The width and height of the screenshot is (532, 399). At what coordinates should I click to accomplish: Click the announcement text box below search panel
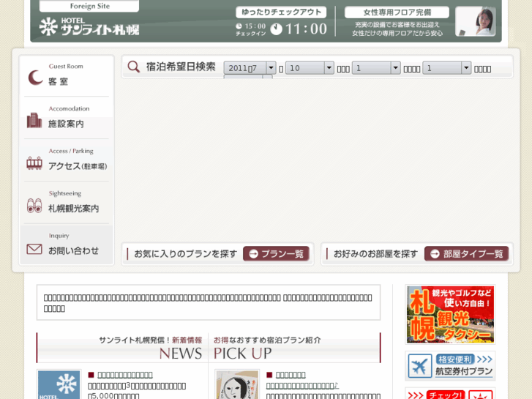[x=209, y=302]
